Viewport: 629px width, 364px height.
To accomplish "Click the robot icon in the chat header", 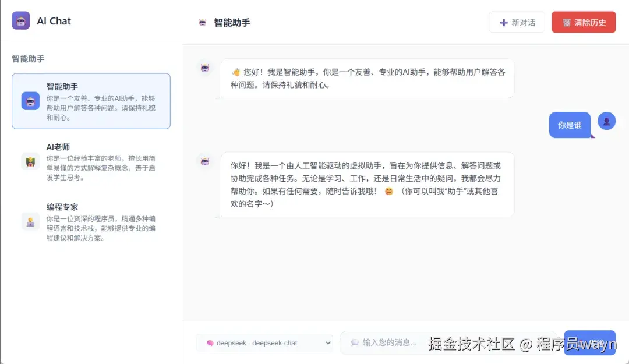I will pyautogui.click(x=204, y=22).
